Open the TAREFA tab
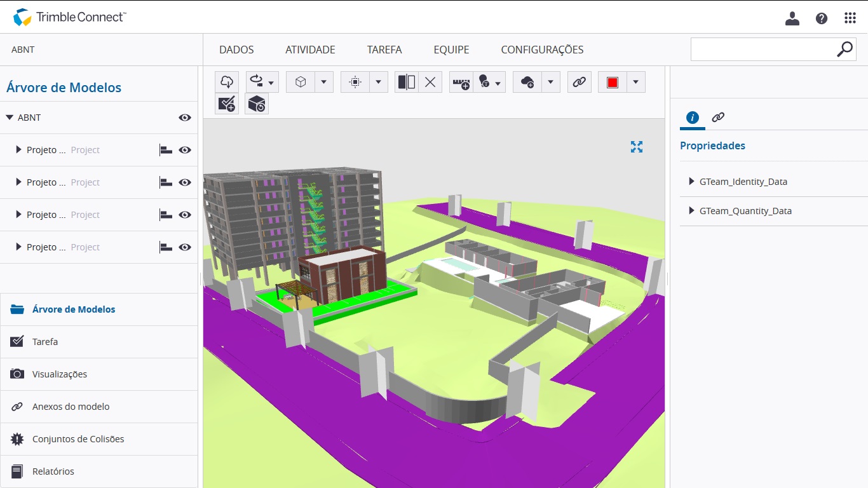This screenshot has height=488, width=868. tap(384, 50)
